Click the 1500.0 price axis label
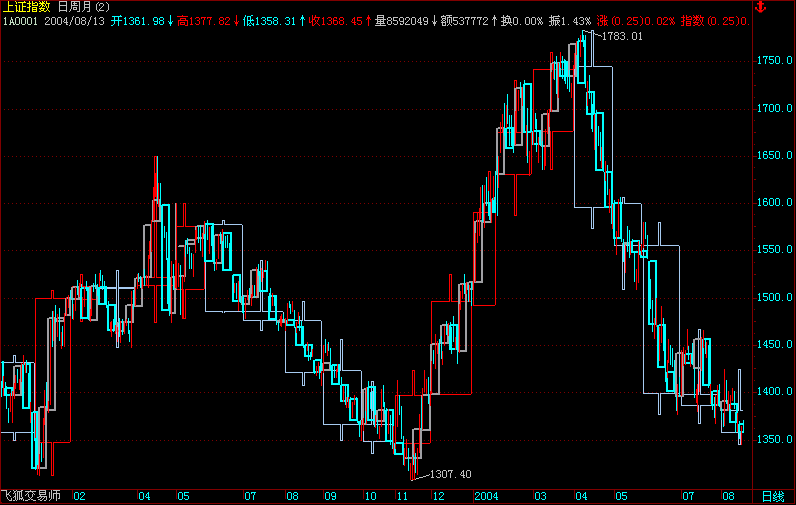 [x=774, y=297]
